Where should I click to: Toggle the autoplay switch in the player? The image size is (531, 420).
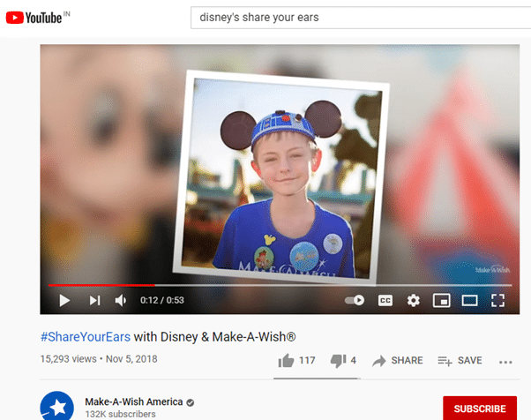pyautogui.click(x=355, y=300)
